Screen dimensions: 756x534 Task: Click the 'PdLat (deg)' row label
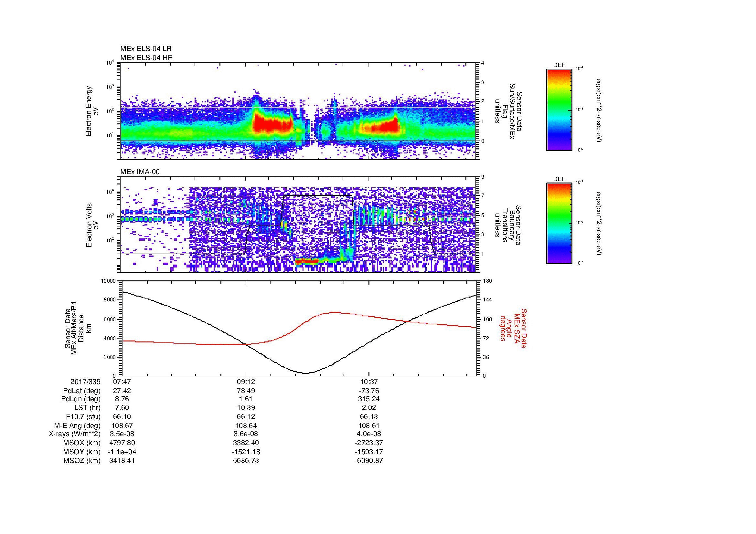(x=82, y=391)
